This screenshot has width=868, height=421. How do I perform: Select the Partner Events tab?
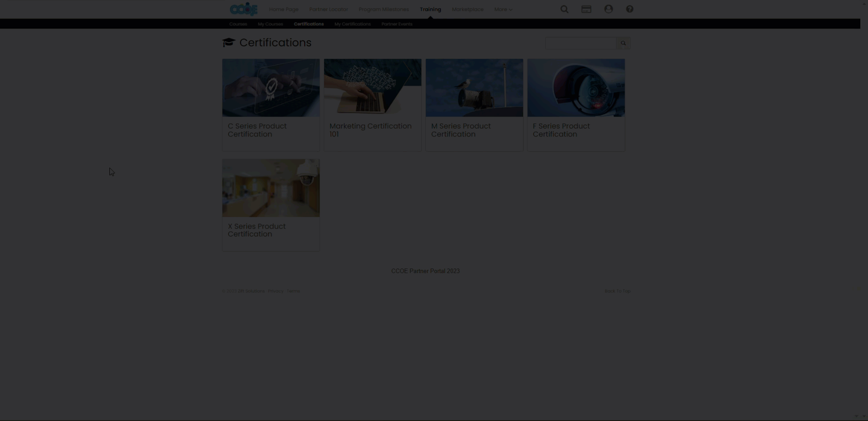click(396, 24)
